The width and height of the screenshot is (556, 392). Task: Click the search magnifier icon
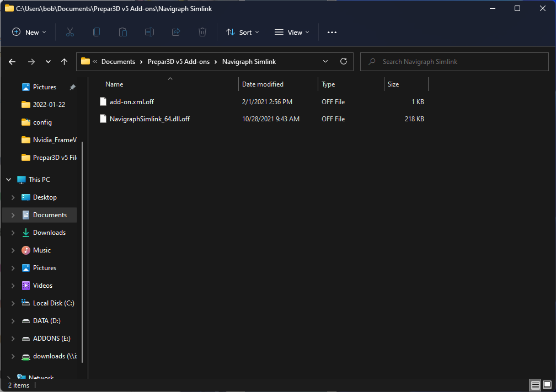[x=372, y=62]
